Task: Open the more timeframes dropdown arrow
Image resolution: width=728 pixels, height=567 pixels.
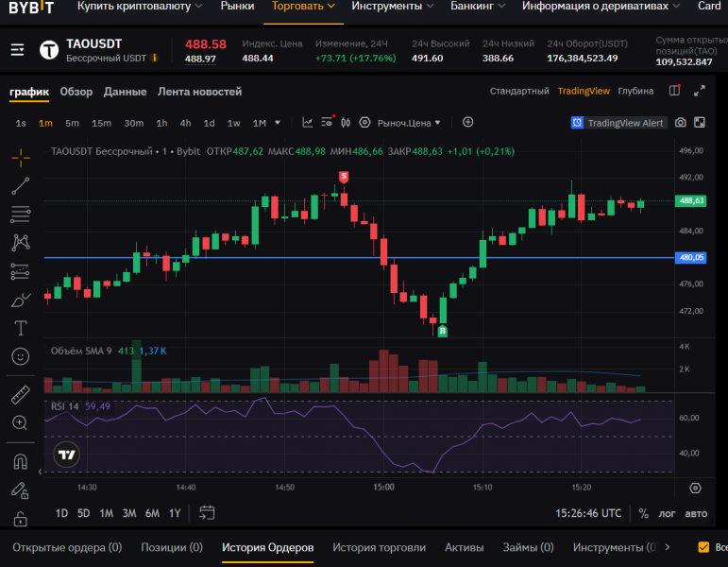Action: pos(278,123)
